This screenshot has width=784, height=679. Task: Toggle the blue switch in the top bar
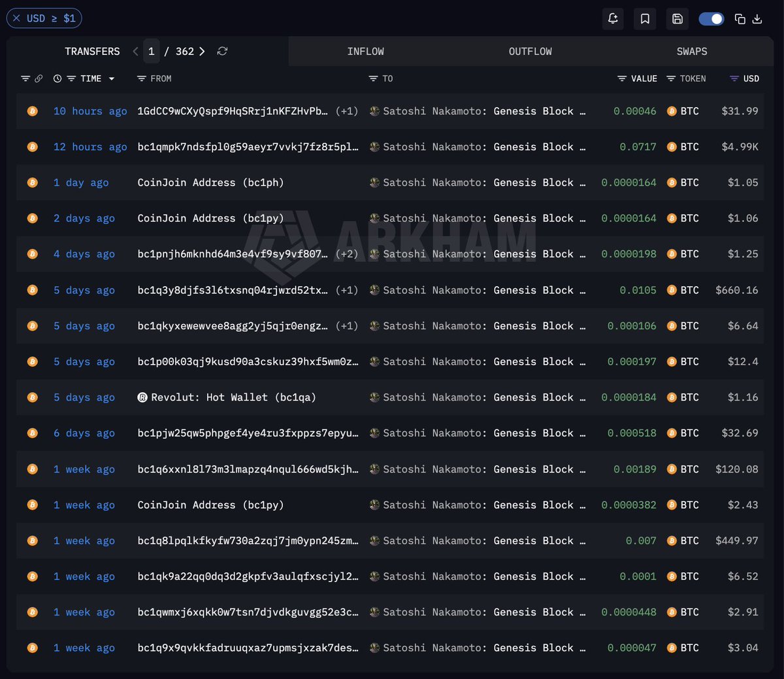click(x=711, y=19)
